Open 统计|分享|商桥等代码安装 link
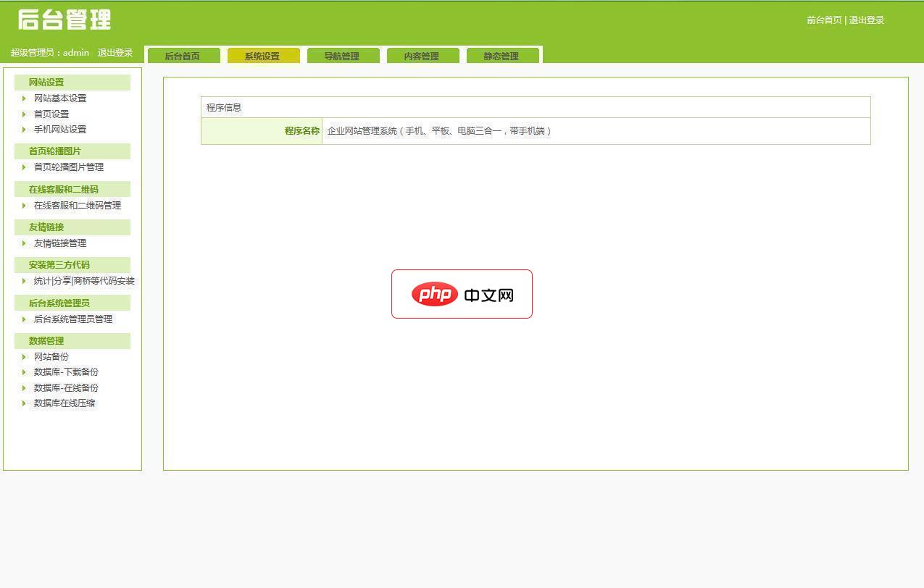924x588 pixels. (x=84, y=281)
